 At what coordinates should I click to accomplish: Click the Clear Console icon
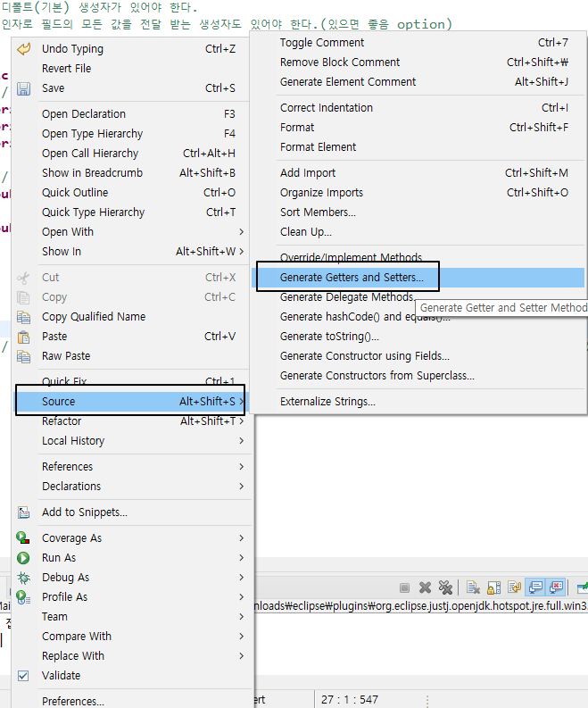coord(473,587)
